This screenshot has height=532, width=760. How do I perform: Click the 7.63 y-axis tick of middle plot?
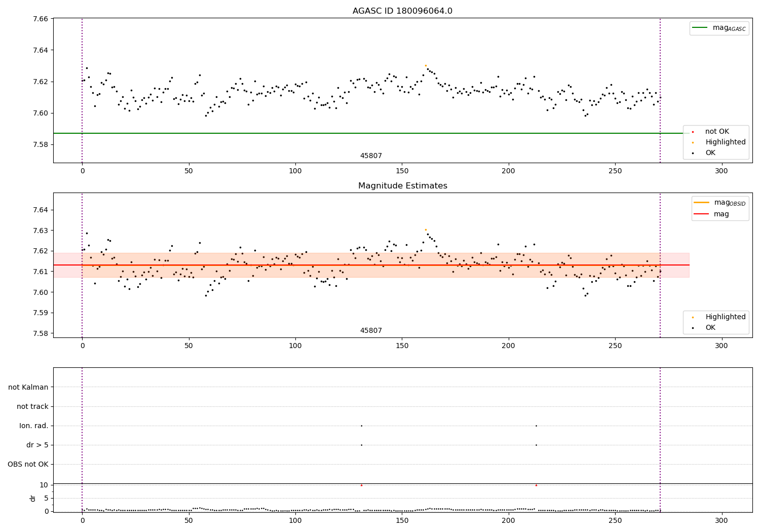(x=40, y=231)
